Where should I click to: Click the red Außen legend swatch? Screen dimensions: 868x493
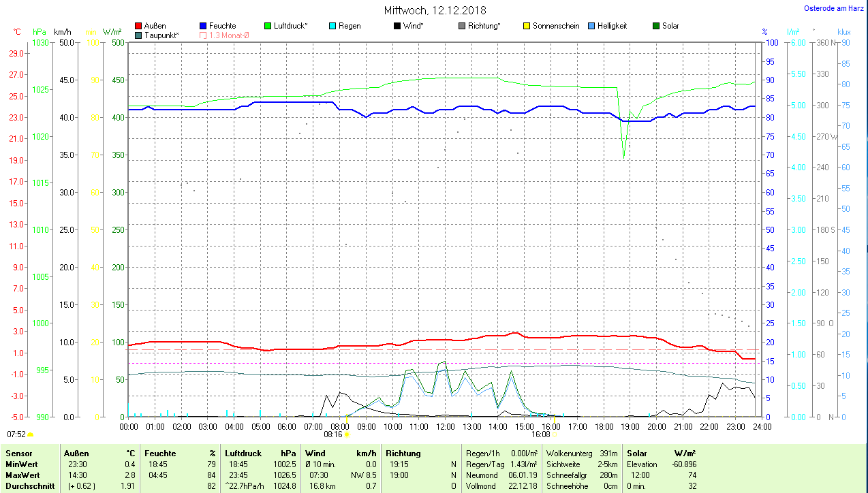pos(138,26)
